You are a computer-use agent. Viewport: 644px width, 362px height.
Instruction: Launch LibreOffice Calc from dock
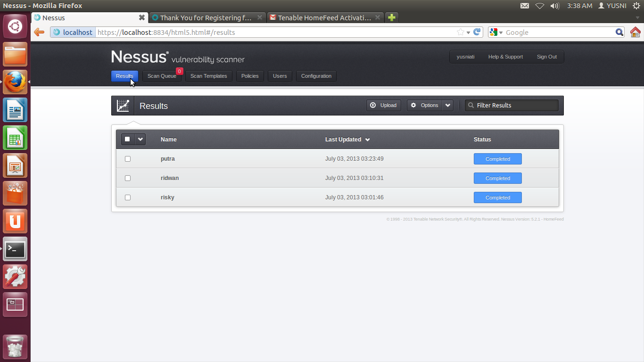tap(15, 138)
